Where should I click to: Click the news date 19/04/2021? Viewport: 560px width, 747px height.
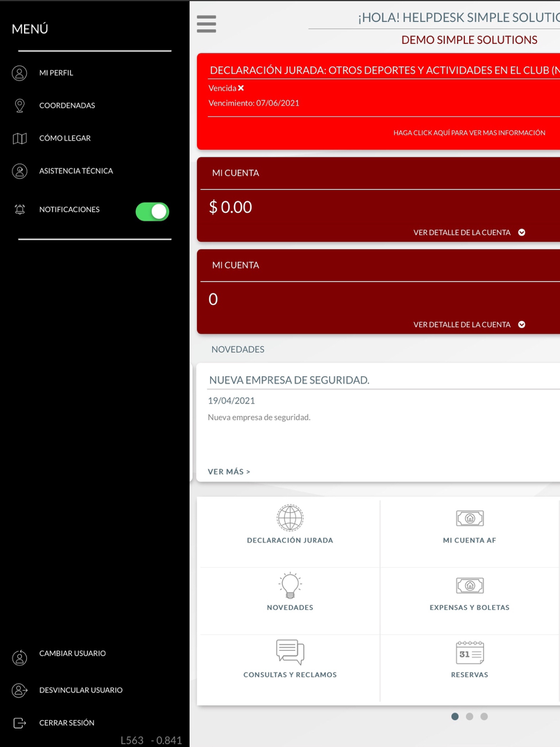[231, 400]
